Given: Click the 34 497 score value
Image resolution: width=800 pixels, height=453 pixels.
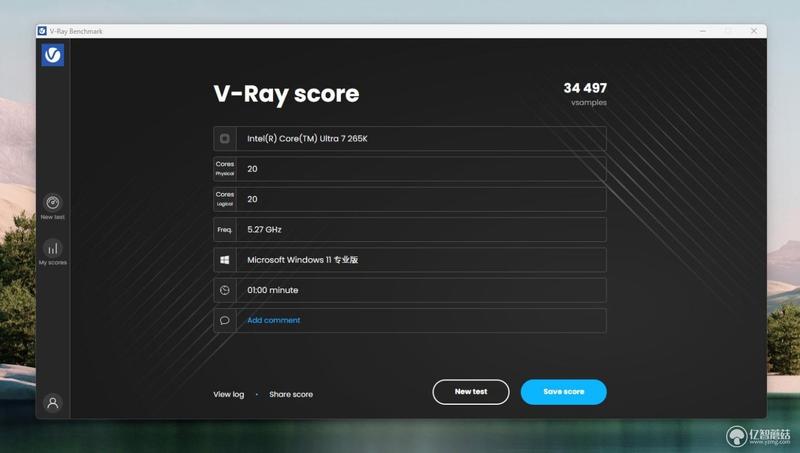Looking at the screenshot, I should (x=585, y=88).
